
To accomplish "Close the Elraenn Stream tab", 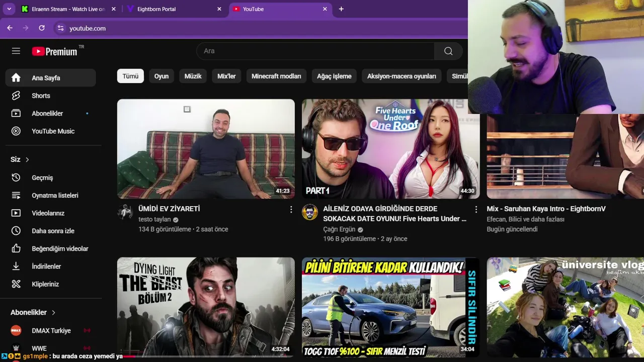I will click(114, 9).
